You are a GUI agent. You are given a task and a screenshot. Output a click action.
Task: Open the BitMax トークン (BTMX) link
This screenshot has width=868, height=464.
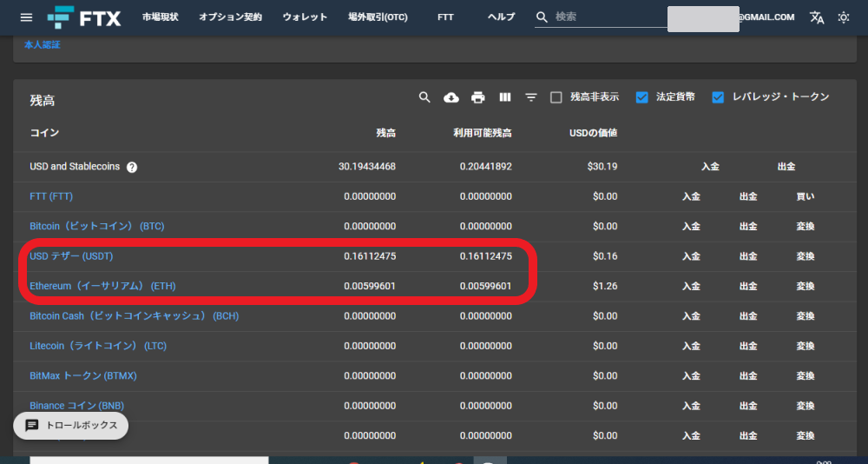[x=83, y=376]
